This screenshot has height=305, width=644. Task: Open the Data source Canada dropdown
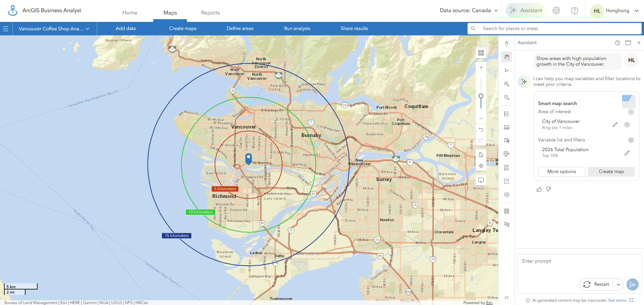click(x=469, y=10)
